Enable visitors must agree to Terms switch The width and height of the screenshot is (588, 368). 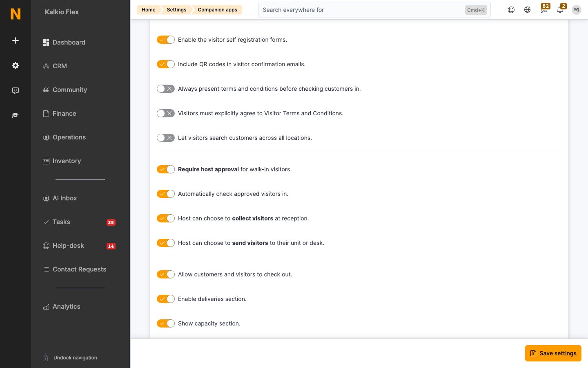coord(166,113)
